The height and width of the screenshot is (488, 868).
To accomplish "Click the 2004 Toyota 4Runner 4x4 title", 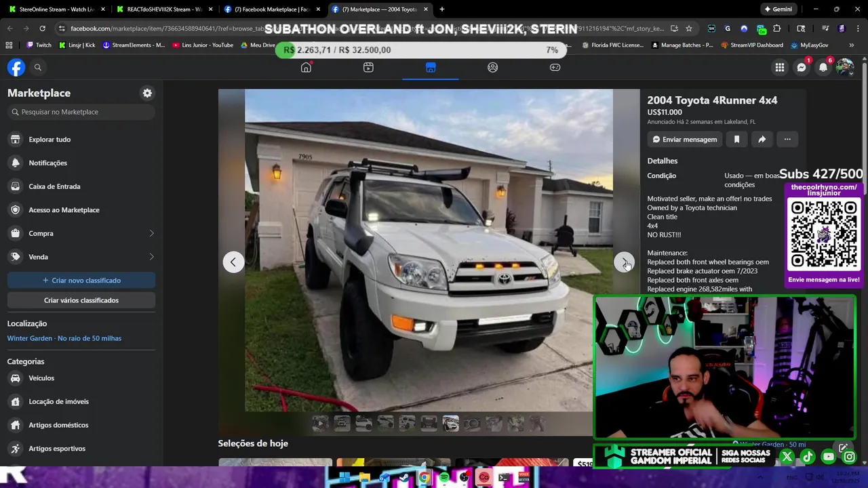I will click(x=712, y=100).
